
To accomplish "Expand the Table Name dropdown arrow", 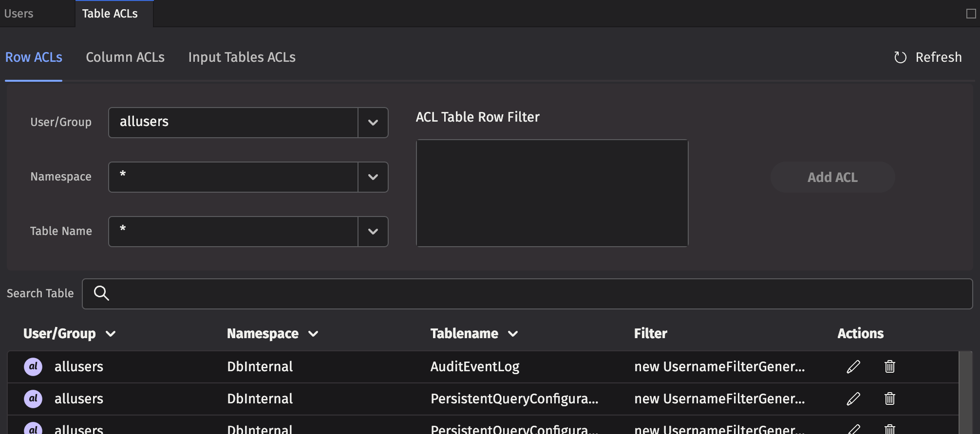I will pos(373,232).
